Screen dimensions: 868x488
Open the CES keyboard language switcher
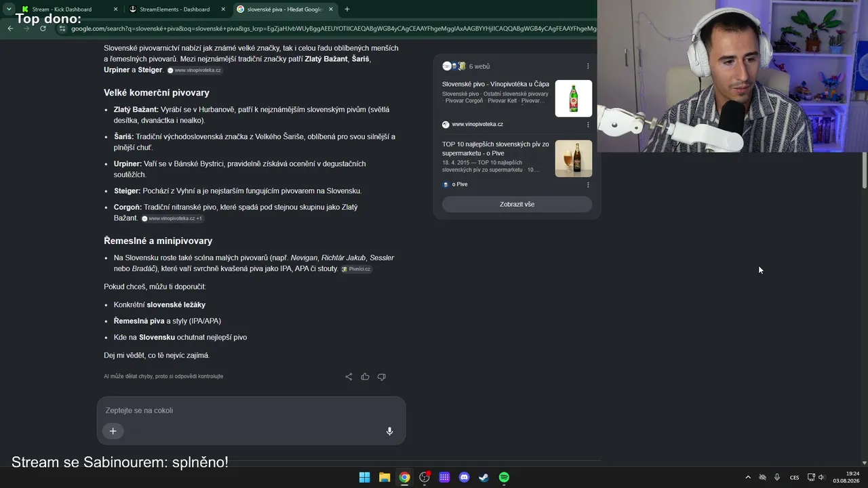794,477
